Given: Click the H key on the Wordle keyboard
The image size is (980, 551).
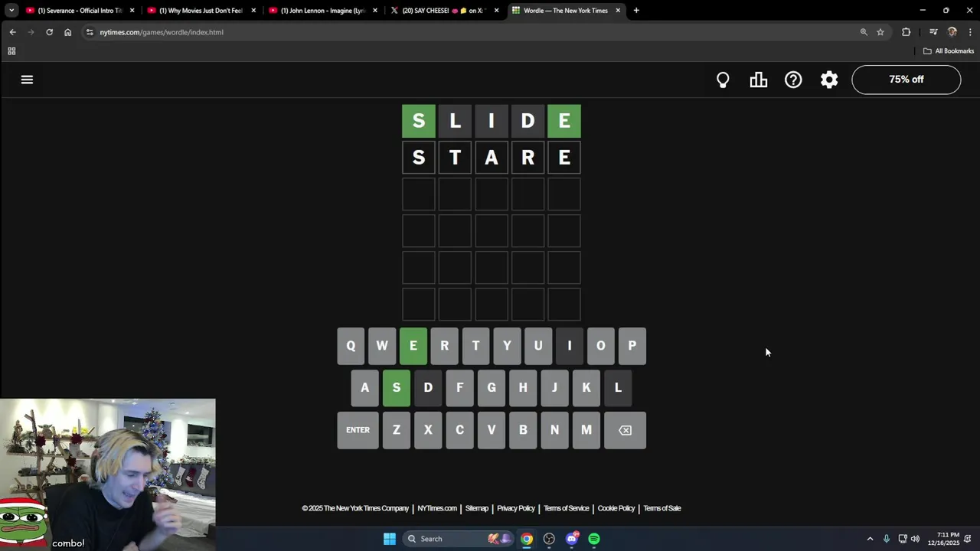Looking at the screenshot, I should point(523,388).
